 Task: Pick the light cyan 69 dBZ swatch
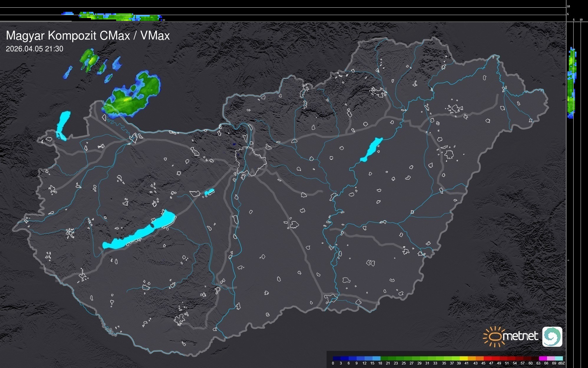(559, 358)
